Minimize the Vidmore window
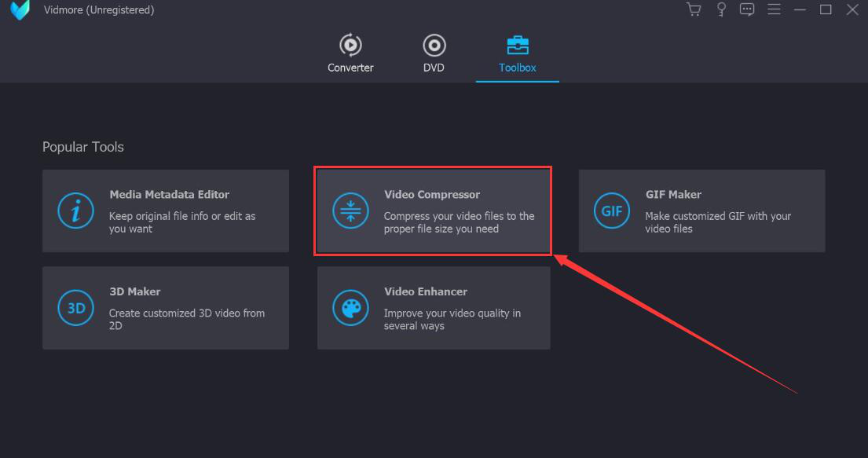The width and height of the screenshot is (868, 458). click(x=800, y=9)
